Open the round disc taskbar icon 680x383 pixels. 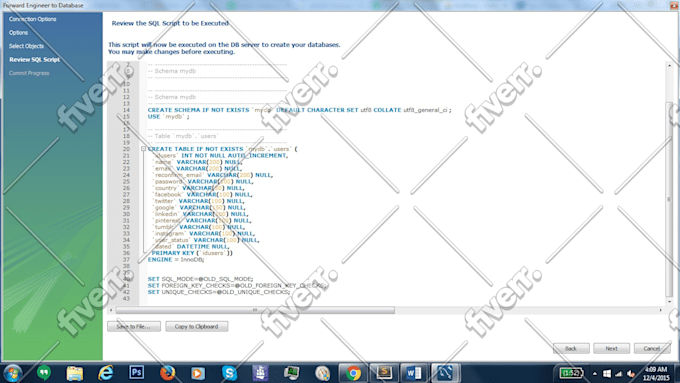[322, 373]
